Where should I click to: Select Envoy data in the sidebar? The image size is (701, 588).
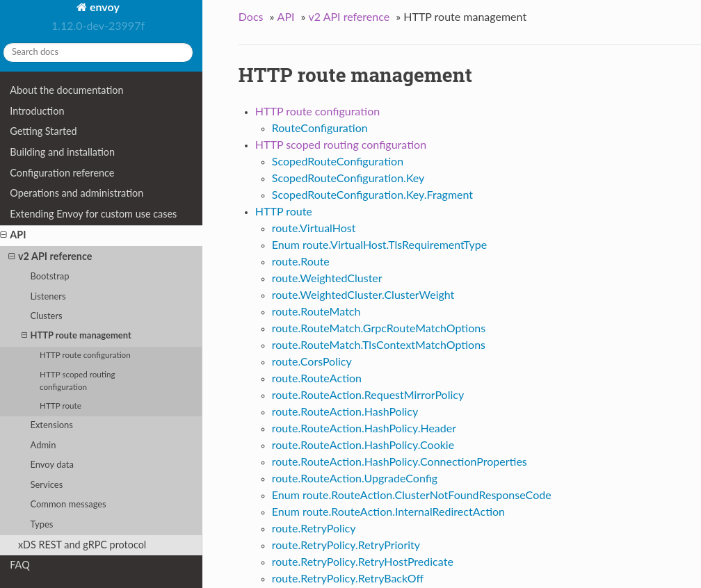tap(52, 465)
